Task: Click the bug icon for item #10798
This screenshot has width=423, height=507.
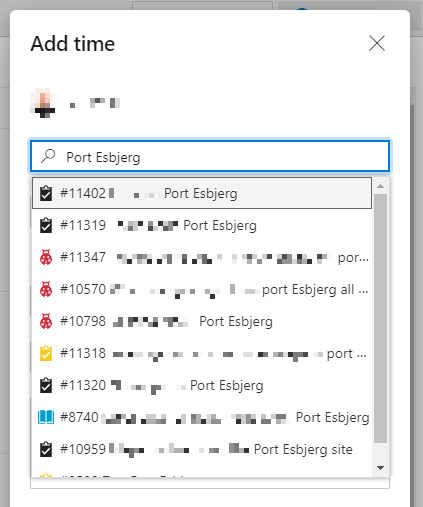Action: pyautogui.click(x=46, y=321)
